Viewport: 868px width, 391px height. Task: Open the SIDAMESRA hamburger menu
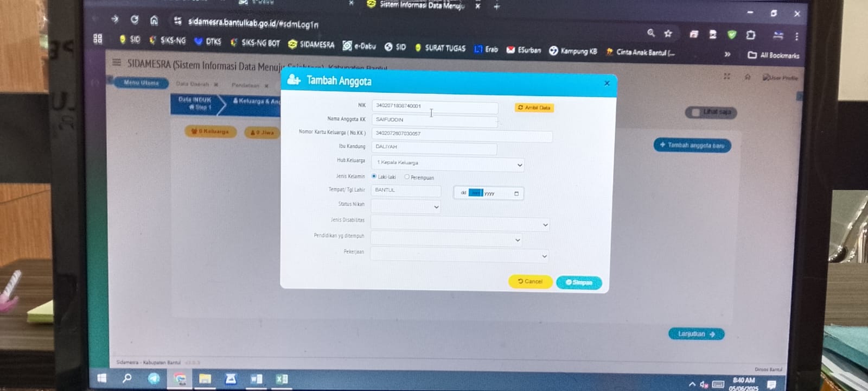tap(117, 62)
